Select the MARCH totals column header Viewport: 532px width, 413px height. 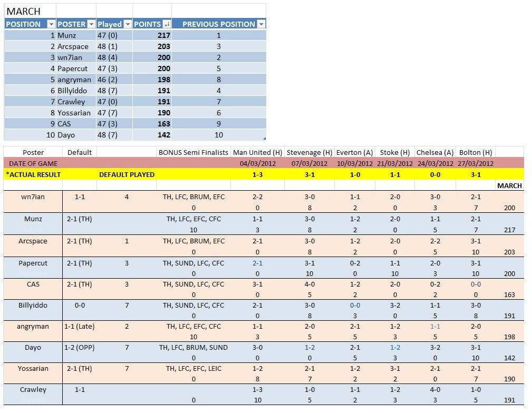509,186
